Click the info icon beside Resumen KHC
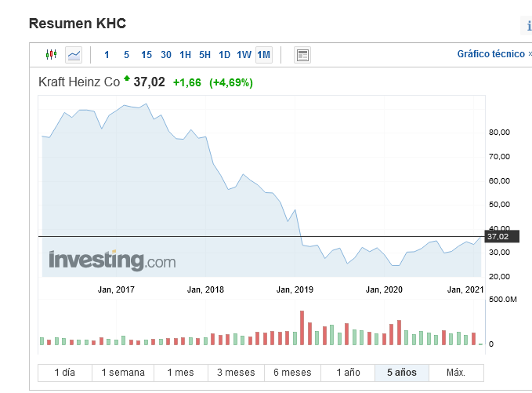Image resolution: width=532 pixels, height=393 pixels. pos(528,27)
